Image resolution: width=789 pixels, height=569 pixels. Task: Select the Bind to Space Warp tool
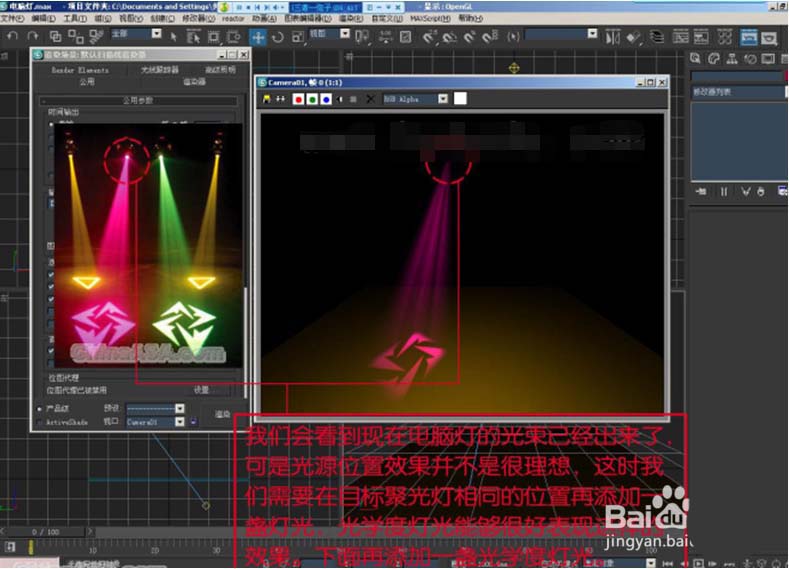pyautogui.click(x=96, y=36)
